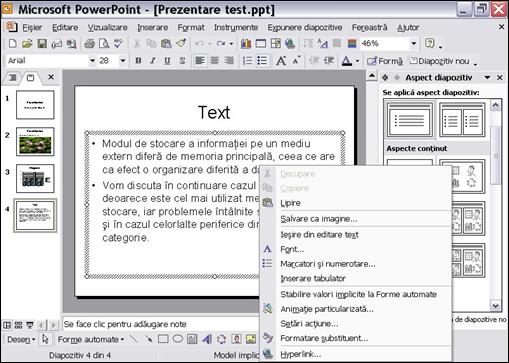Click the font color A swatch
The width and height of the screenshot is (509, 363).
(x=347, y=61)
